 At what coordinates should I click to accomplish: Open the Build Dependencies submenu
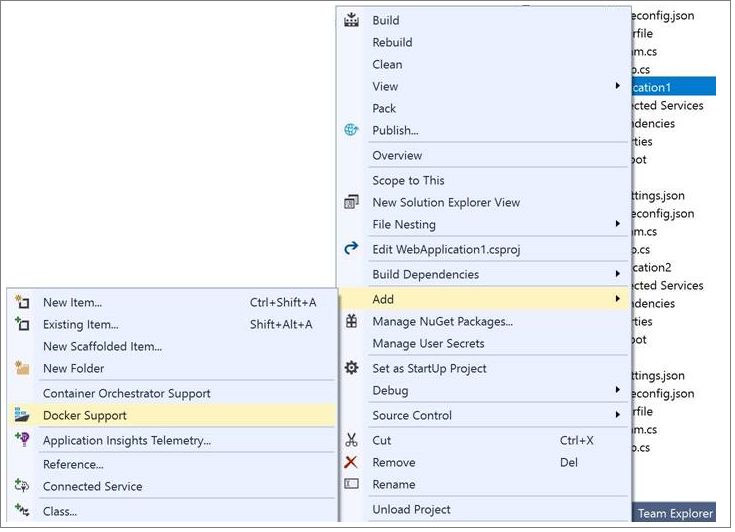pyautogui.click(x=617, y=274)
